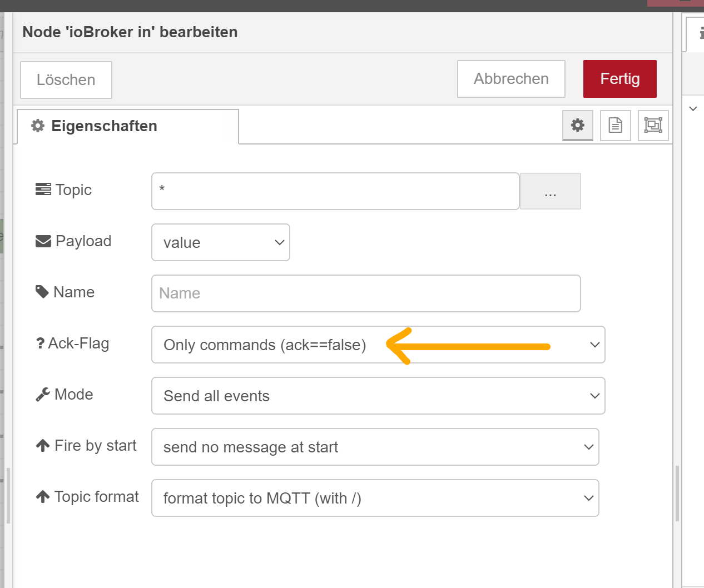Click the Fire by start label
Screen dimensions: 704x588
coord(86,446)
